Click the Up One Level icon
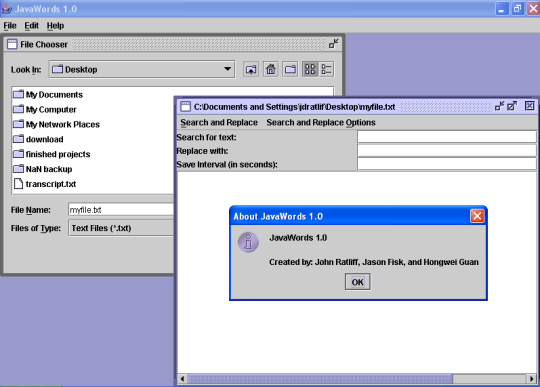This screenshot has width=540, height=387. [x=251, y=70]
